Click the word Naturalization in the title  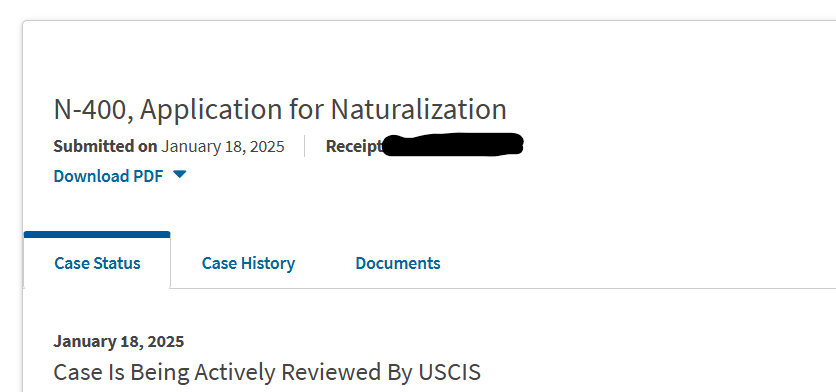419,109
